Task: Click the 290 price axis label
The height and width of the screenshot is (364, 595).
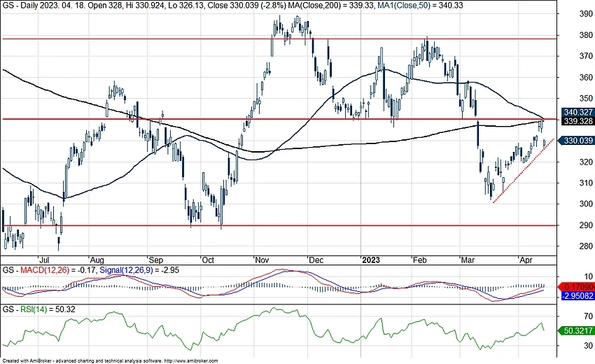Action: click(x=587, y=225)
